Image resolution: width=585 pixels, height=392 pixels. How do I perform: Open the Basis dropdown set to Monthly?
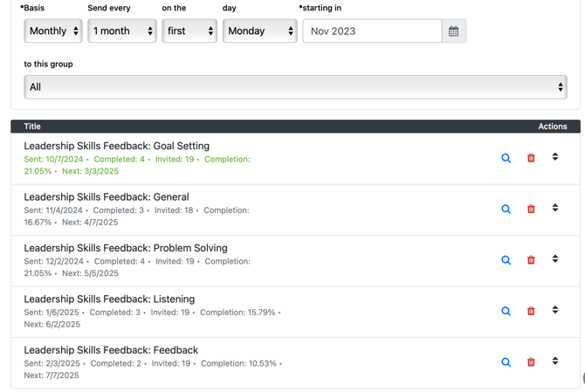pos(53,31)
